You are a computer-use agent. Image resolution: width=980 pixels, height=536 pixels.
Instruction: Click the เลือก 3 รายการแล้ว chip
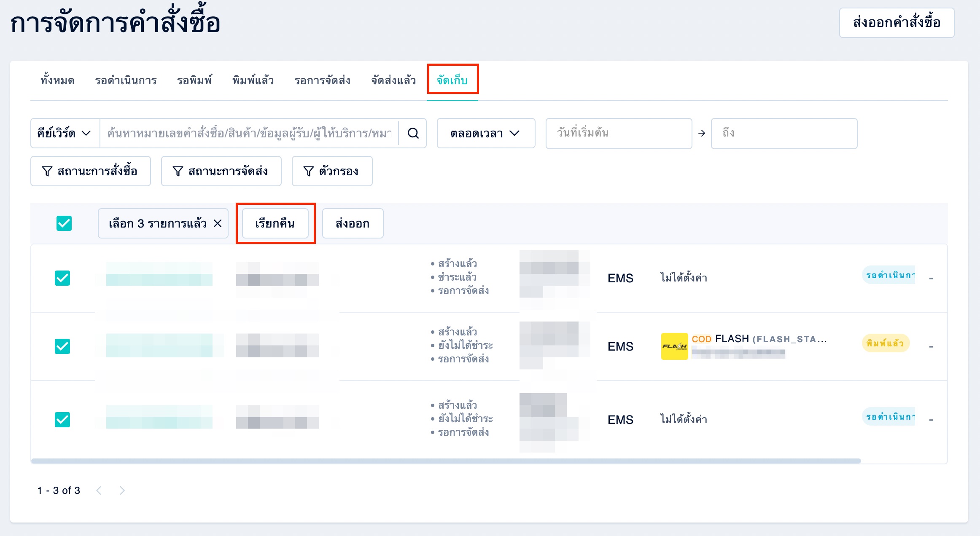click(x=163, y=223)
